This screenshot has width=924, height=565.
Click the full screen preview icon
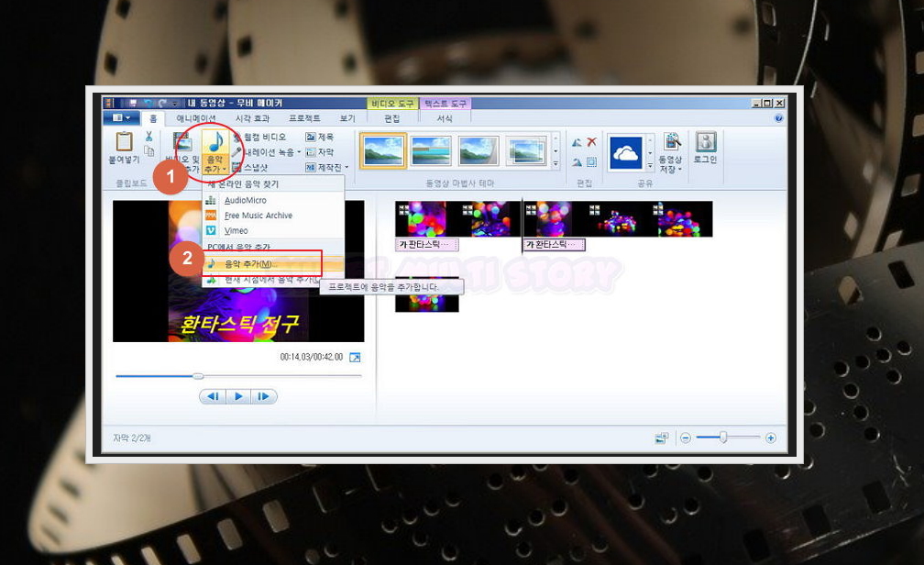click(355, 358)
